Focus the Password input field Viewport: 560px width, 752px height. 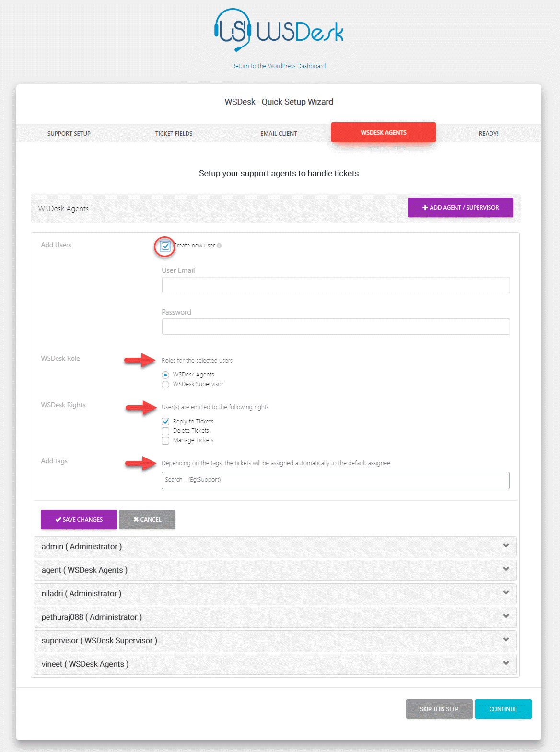point(336,327)
